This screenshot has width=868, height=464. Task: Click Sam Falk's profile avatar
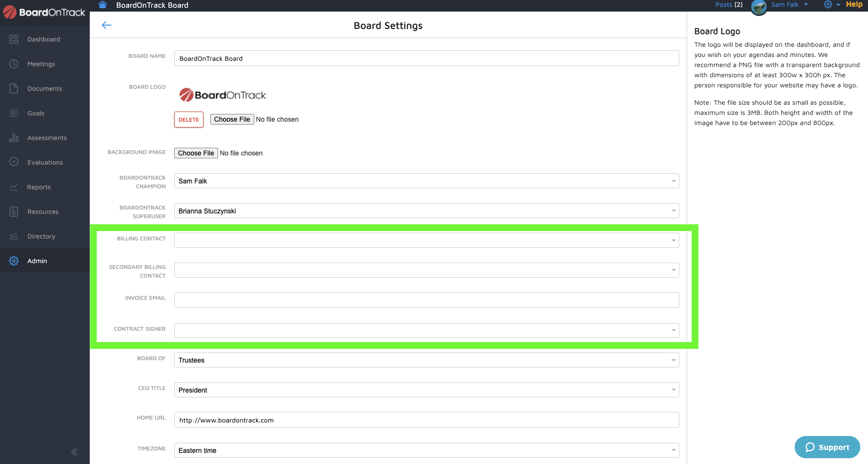(759, 7)
